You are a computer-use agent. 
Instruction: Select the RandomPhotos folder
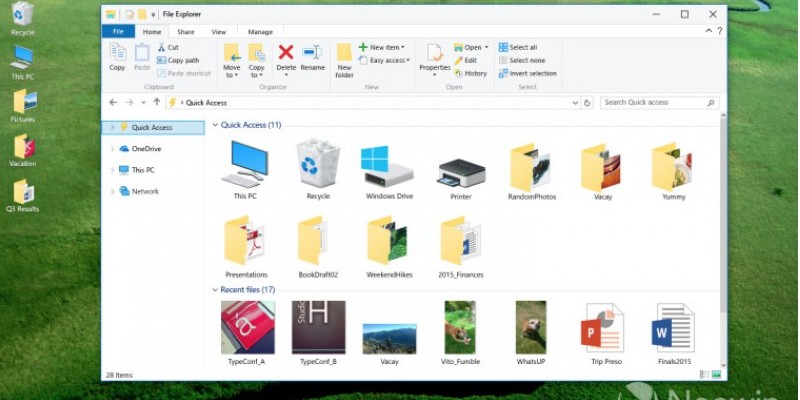coord(532,172)
